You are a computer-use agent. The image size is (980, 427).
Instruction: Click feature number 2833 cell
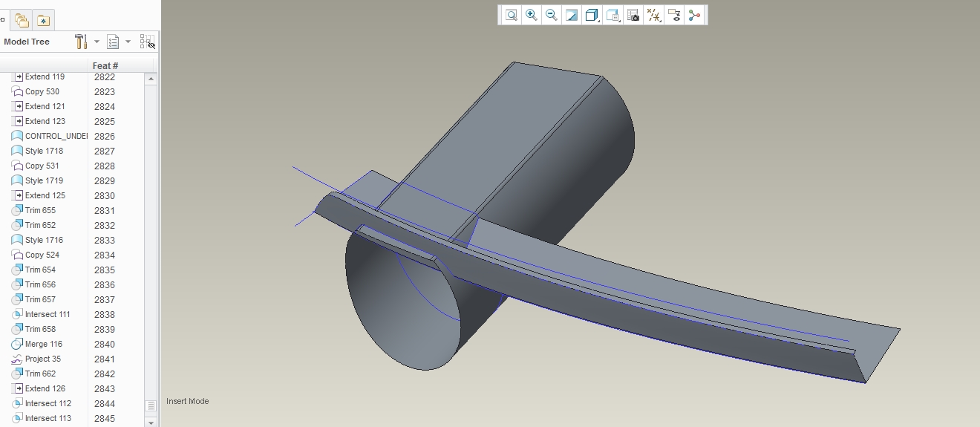[105, 240]
